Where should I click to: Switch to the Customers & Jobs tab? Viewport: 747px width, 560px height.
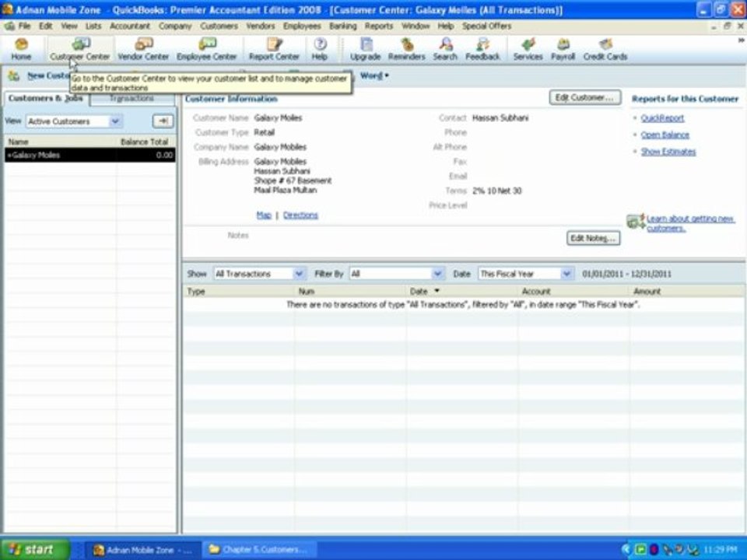tap(46, 98)
